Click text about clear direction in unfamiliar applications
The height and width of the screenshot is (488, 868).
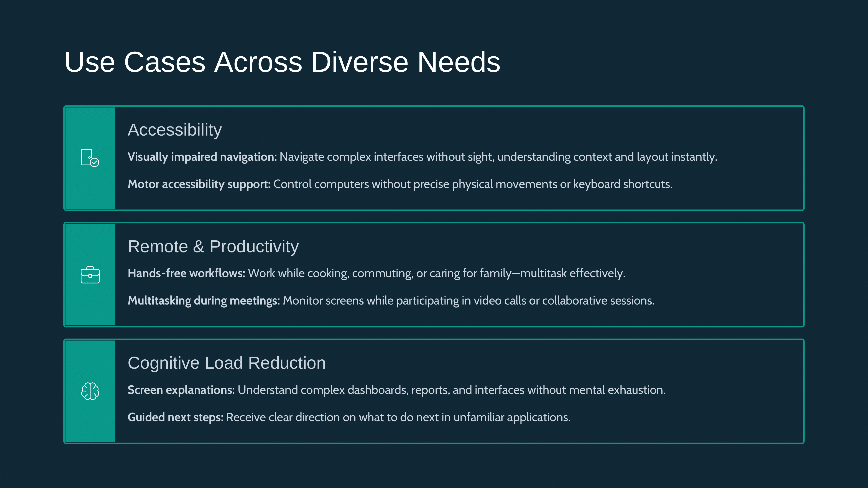(398, 417)
